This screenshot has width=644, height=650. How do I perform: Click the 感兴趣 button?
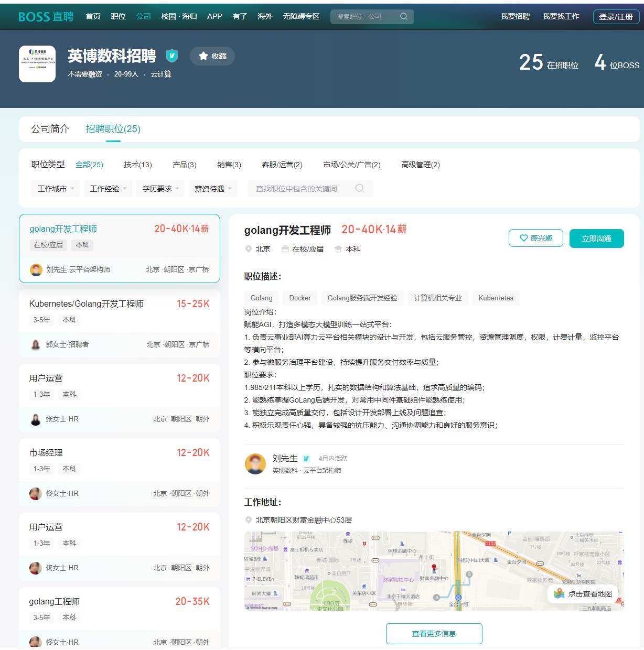point(536,238)
